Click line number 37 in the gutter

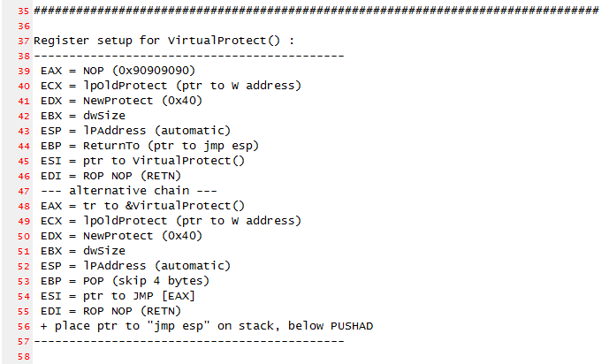[x=23, y=42]
